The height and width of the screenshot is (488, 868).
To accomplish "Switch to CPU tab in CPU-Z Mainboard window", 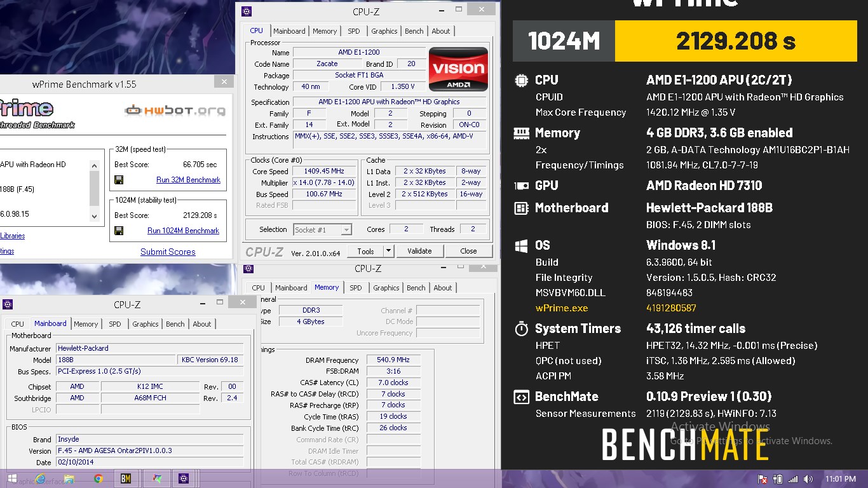I will coord(17,324).
